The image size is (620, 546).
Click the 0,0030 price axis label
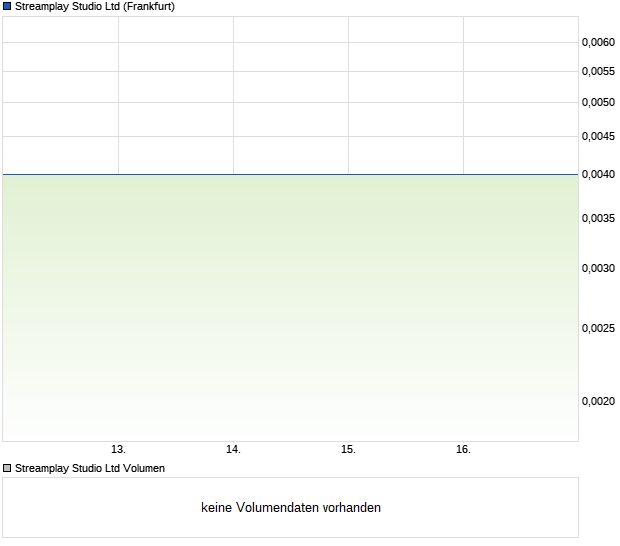point(598,268)
